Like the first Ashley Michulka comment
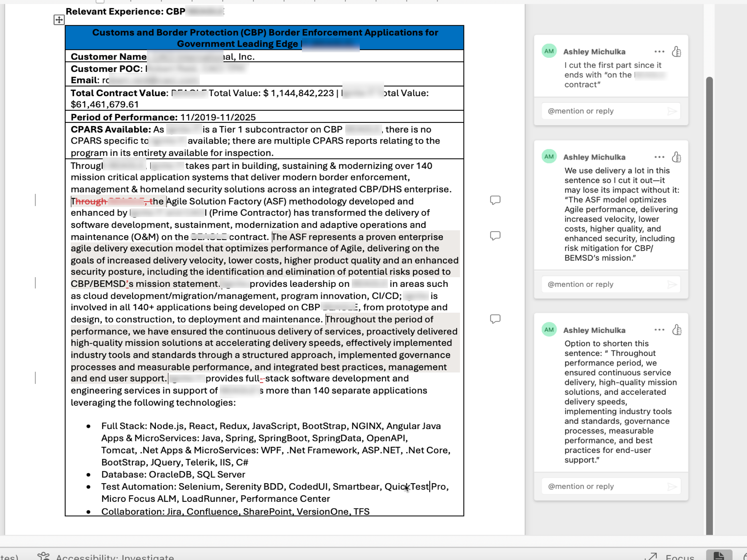This screenshot has height=560, width=747. pos(676,52)
